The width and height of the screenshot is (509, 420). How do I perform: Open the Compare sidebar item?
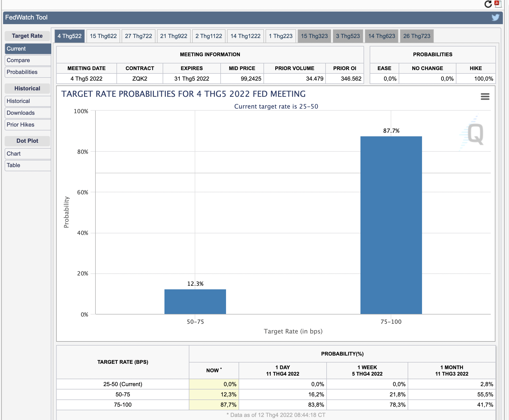(x=28, y=60)
